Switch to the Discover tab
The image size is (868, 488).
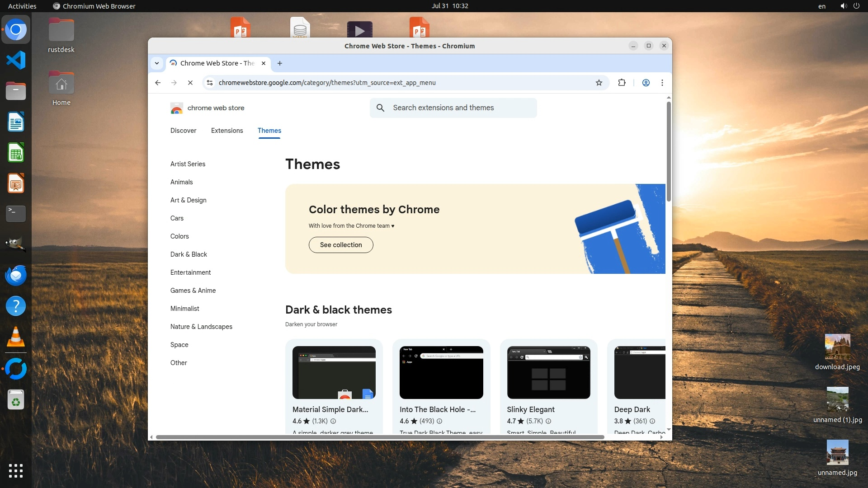pos(183,131)
